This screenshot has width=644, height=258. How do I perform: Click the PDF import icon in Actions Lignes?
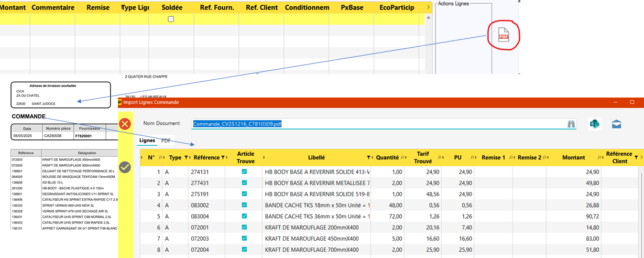pyautogui.click(x=504, y=36)
